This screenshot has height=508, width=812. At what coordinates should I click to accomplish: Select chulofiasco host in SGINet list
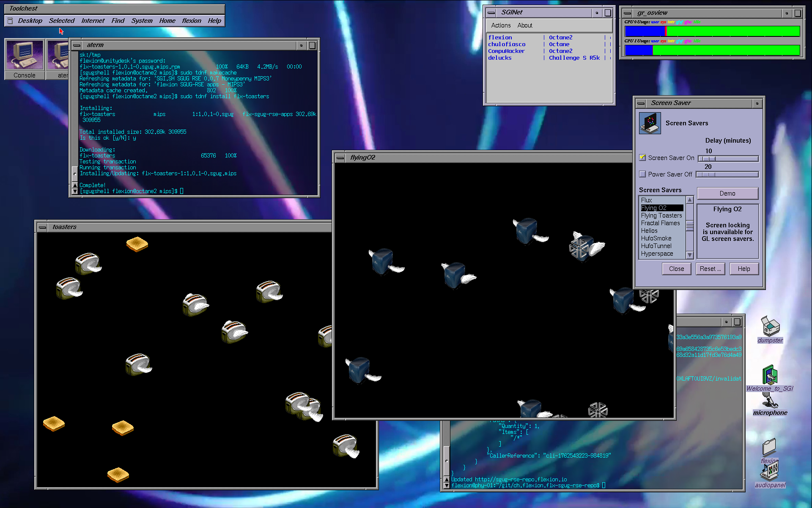pos(507,44)
